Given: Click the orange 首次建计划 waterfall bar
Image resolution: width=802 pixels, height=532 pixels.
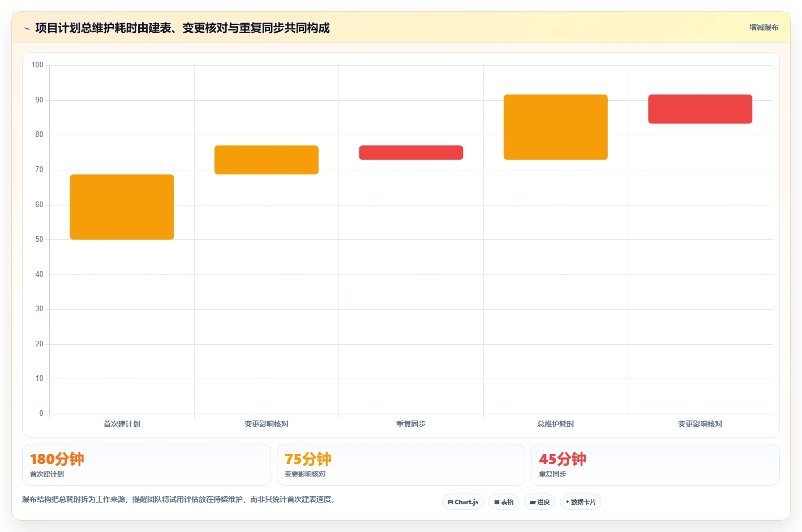Looking at the screenshot, I should pyautogui.click(x=122, y=207).
